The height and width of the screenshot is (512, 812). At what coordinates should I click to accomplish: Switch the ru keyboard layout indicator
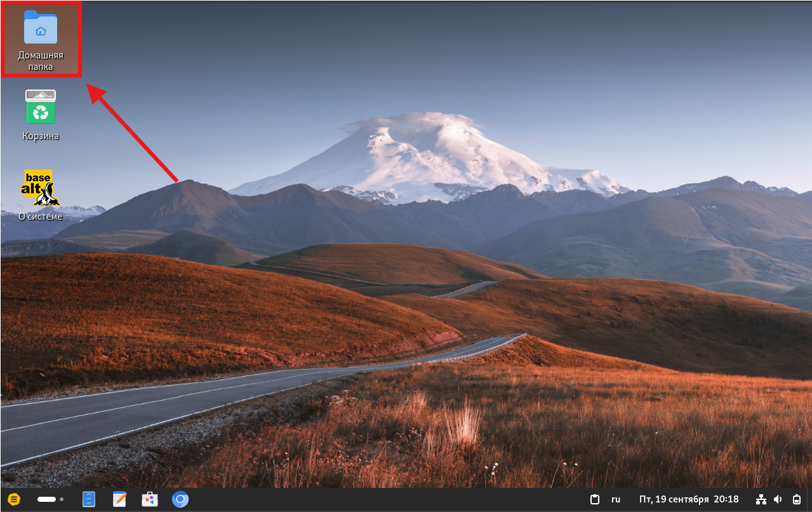coord(616,499)
